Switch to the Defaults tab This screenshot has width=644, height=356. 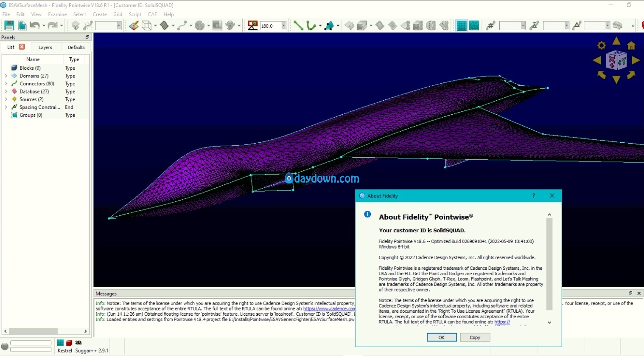click(76, 48)
